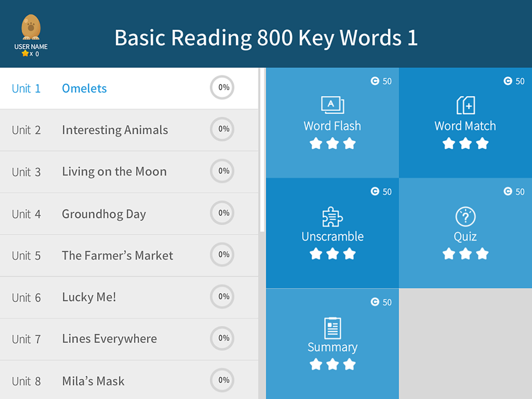
Task: Select the Groundhog Day unit
Action: 104,214
